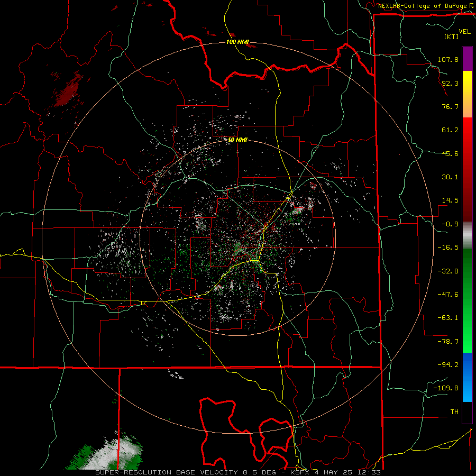Select the 76.7 legend value
This screenshot has width=476, height=476.
(x=450, y=106)
